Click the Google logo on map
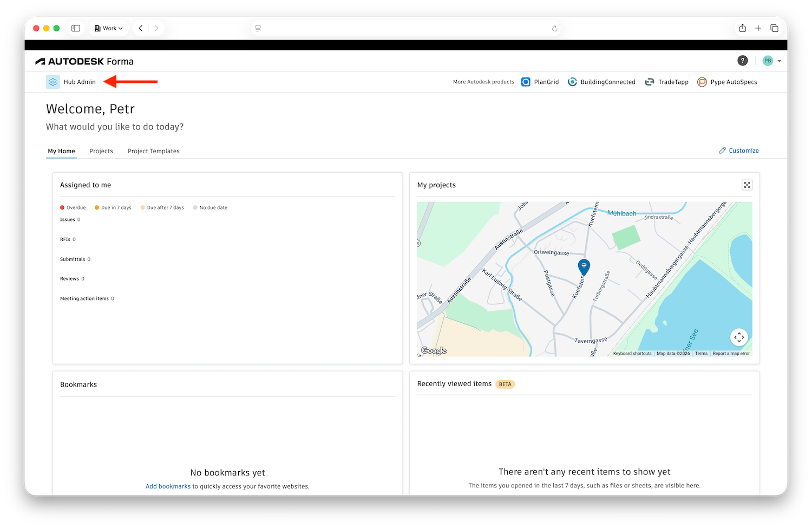Screen dimensions: 812x528 coord(434,350)
